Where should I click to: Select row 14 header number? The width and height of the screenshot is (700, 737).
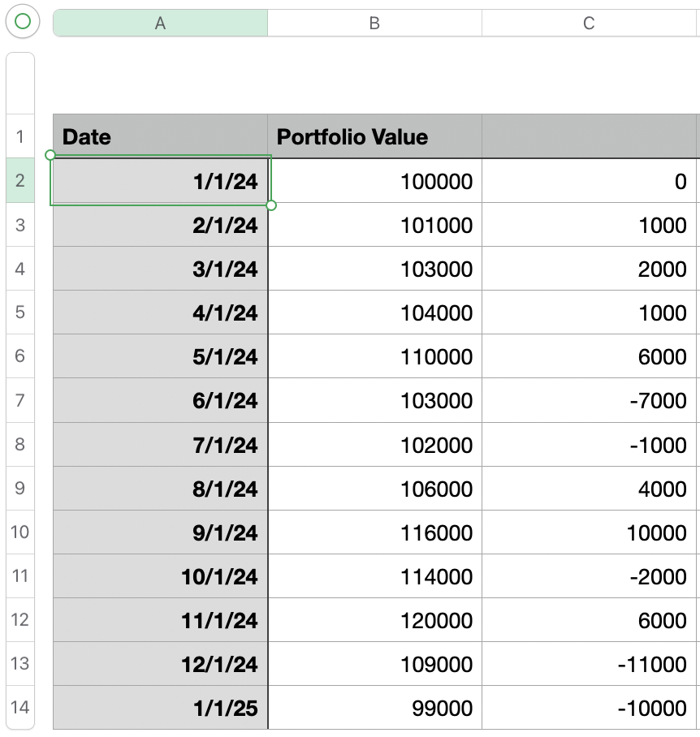20,707
